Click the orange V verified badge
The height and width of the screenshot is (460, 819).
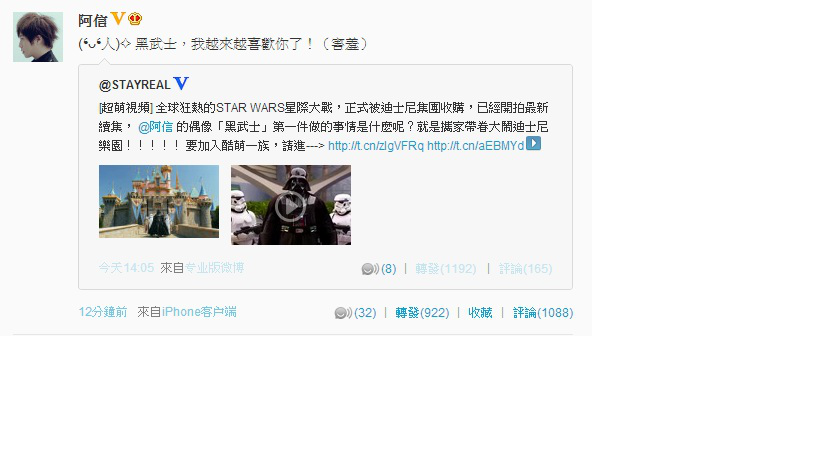click(x=118, y=19)
